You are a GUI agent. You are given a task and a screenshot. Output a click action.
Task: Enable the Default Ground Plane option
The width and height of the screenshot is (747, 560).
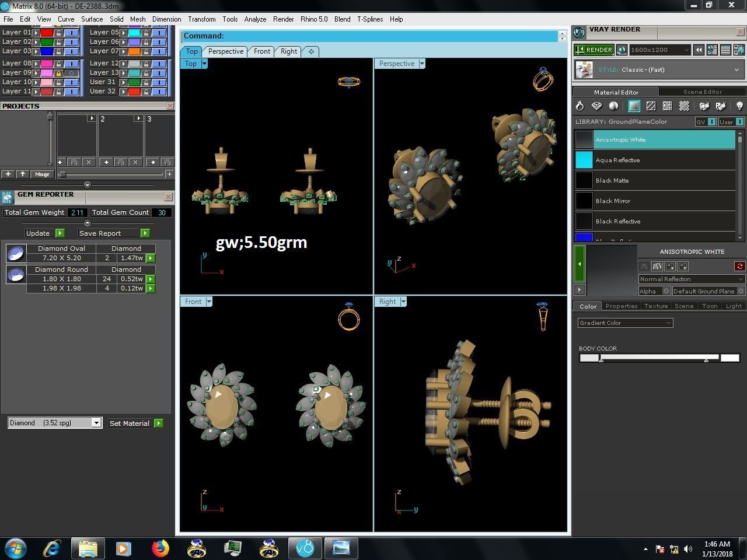tap(741, 291)
